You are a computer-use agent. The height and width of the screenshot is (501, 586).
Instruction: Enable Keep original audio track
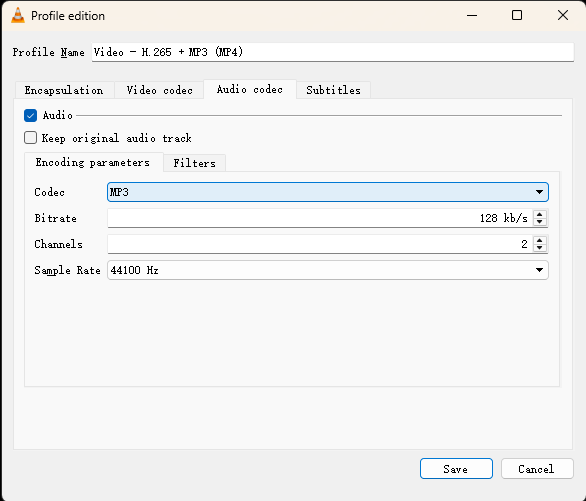pyautogui.click(x=30, y=138)
